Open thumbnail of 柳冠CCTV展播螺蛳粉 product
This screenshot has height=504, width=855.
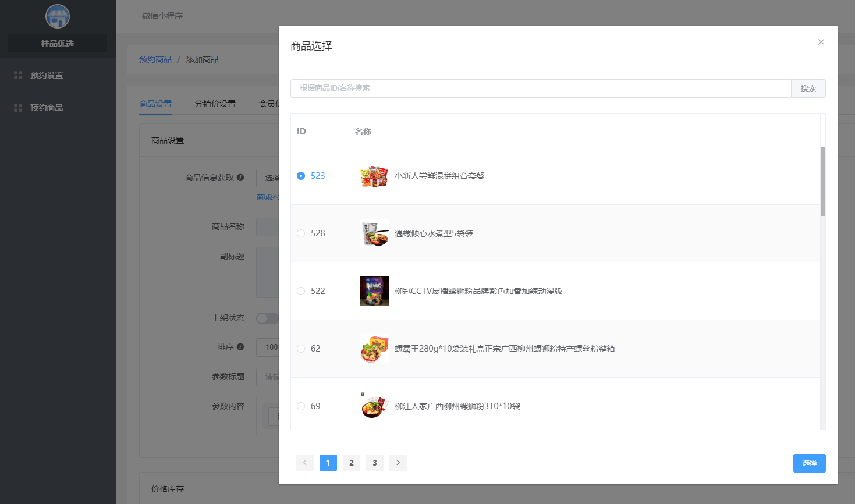click(x=374, y=291)
